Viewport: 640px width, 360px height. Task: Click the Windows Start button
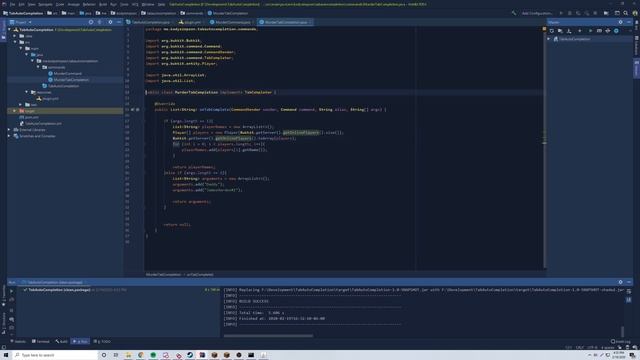(6, 355)
